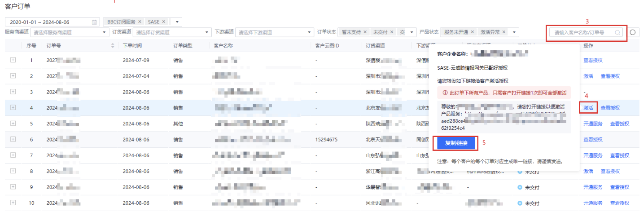This screenshot has height=216, width=644.
Task: Click the refresh button beside search box
Action: coord(634,32)
